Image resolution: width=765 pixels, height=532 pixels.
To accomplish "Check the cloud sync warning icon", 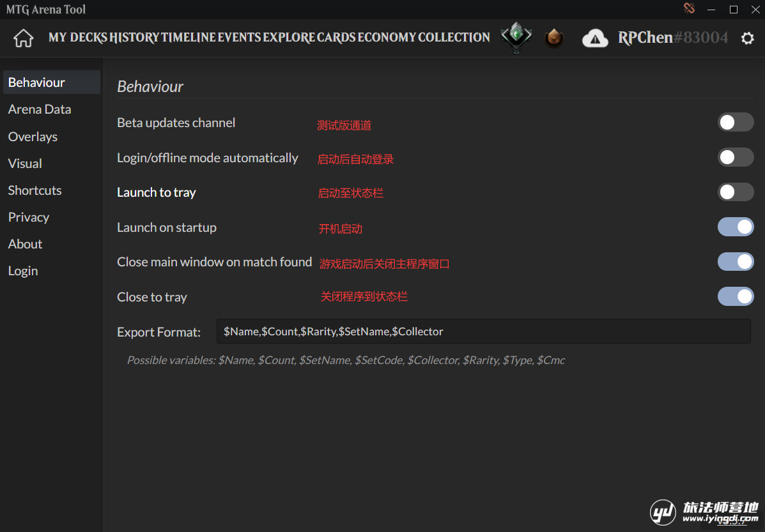I will [x=595, y=38].
